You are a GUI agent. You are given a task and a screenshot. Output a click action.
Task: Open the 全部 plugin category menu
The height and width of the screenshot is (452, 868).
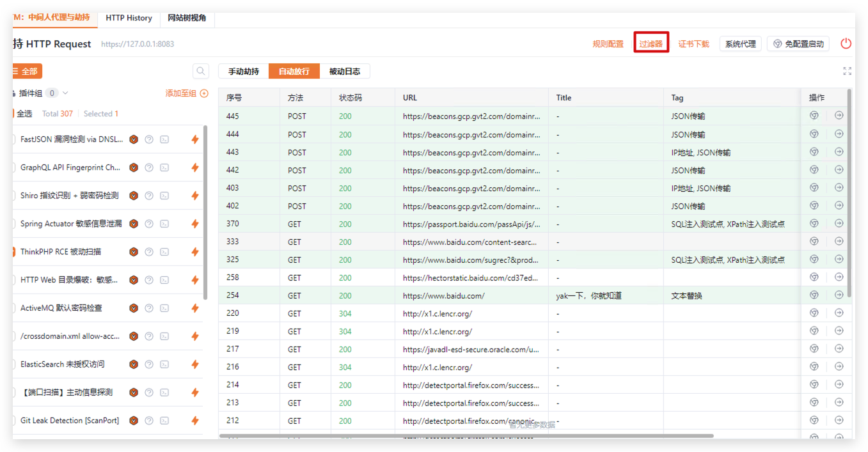click(x=27, y=71)
